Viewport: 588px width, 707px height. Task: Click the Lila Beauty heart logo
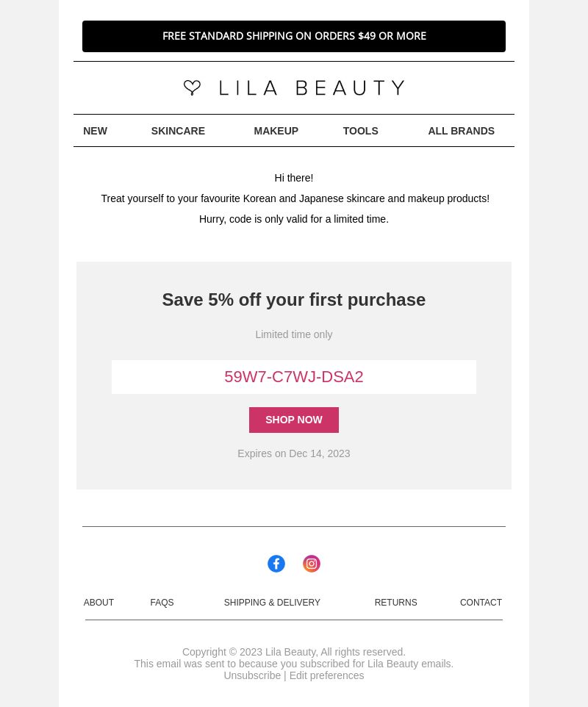[x=192, y=87]
